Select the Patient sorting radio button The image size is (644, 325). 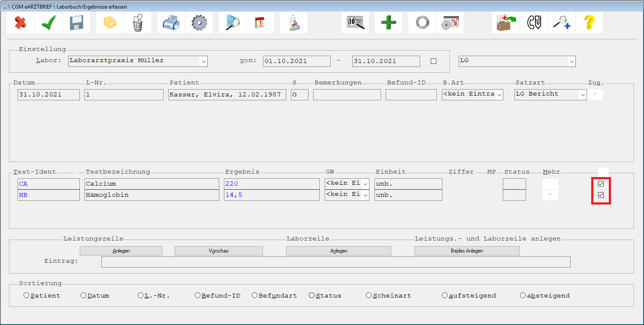[x=27, y=295]
